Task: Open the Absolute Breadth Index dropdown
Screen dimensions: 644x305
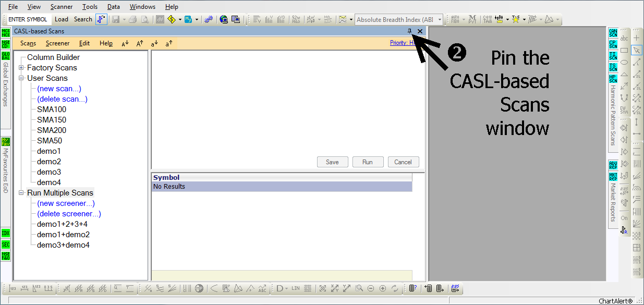Action: pyautogui.click(x=440, y=20)
